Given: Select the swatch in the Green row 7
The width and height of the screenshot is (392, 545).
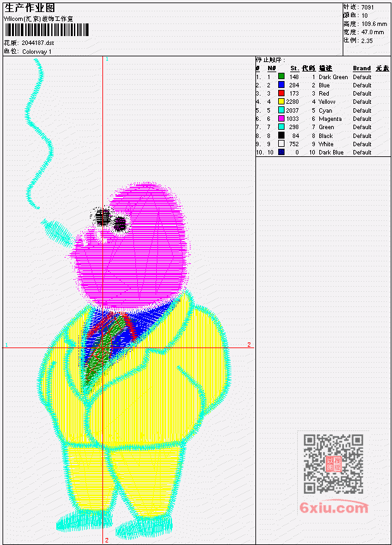Looking at the screenshot, I should coord(281,127).
